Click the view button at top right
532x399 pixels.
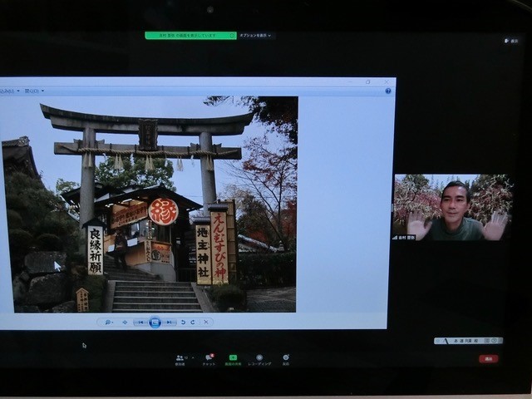[x=512, y=40]
